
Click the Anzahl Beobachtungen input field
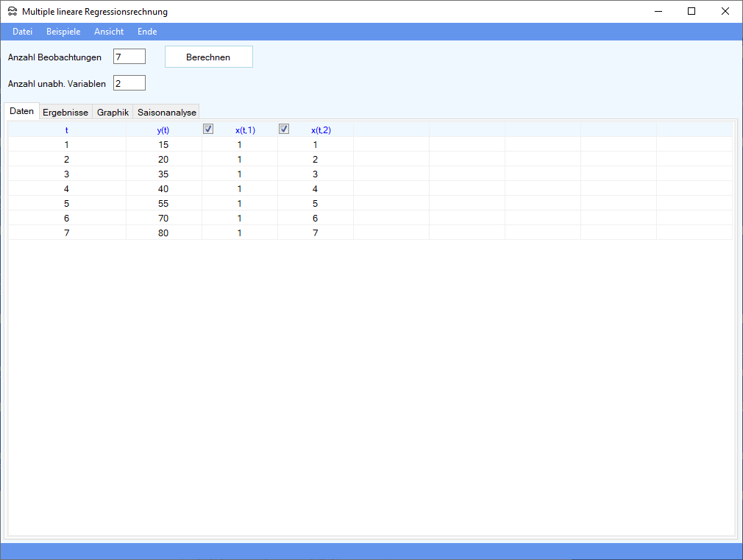[x=129, y=57]
